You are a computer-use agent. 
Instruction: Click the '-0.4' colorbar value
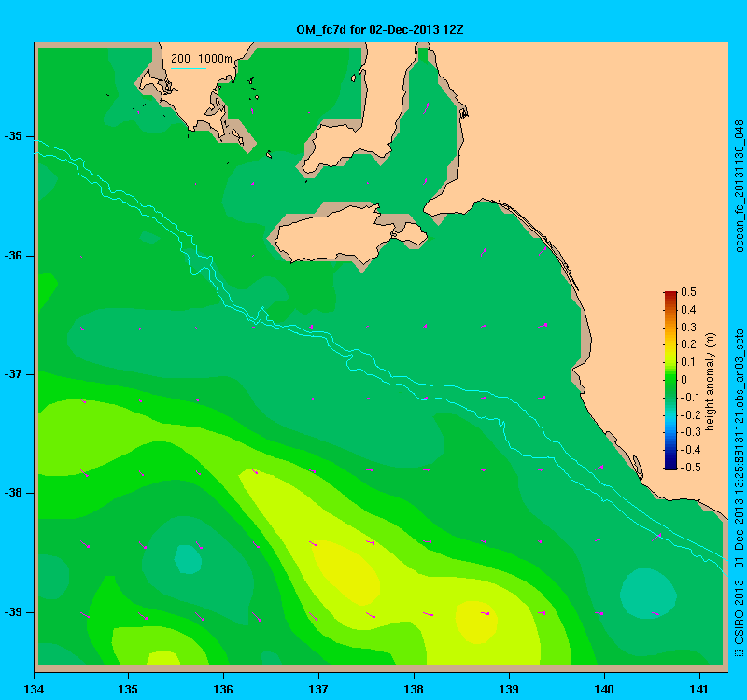[x=691, y=450]
